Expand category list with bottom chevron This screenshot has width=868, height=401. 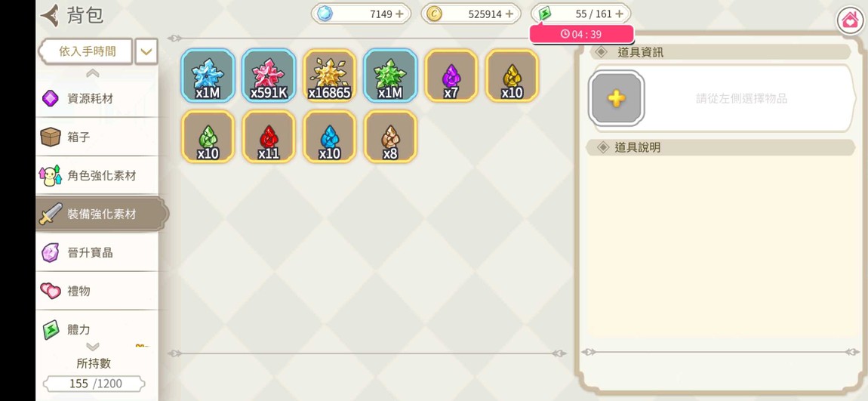92,347
